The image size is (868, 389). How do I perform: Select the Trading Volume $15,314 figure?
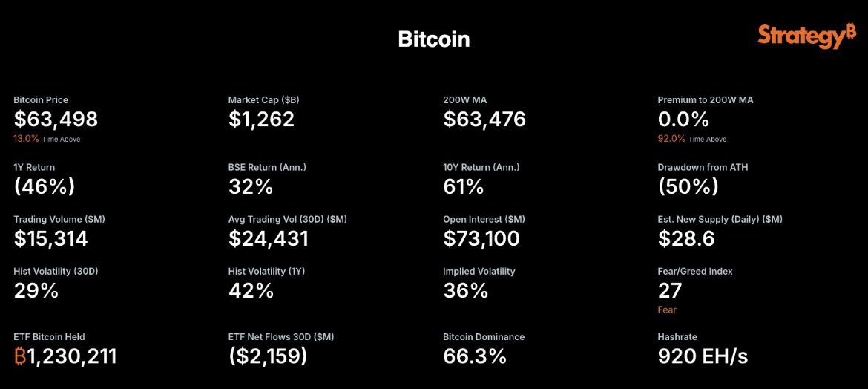point(51,238)
